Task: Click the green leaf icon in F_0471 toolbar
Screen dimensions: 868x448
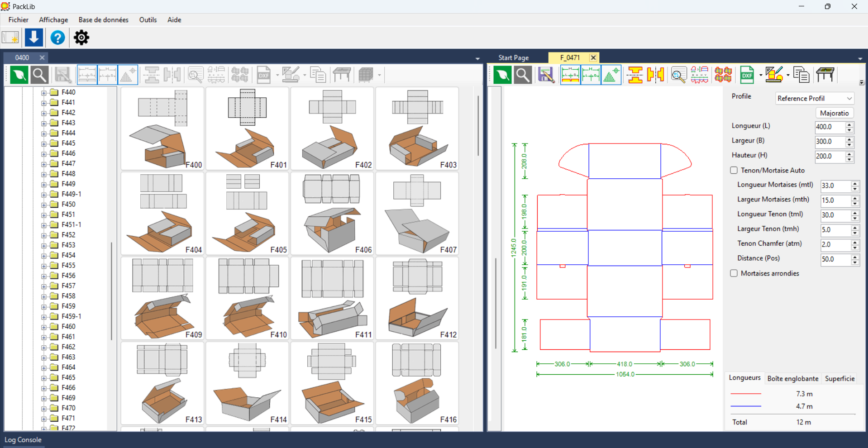Action: pyautogui.click(x=502, y=75)
